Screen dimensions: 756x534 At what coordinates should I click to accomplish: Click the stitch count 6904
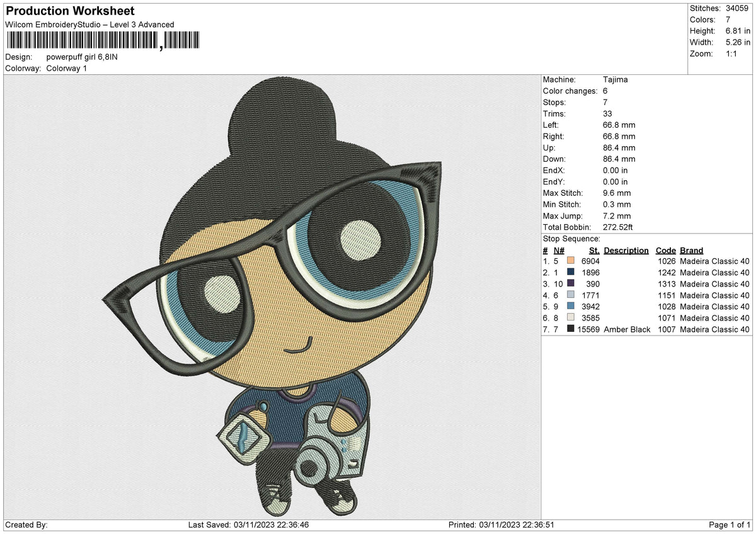click(x=590, y=261)
